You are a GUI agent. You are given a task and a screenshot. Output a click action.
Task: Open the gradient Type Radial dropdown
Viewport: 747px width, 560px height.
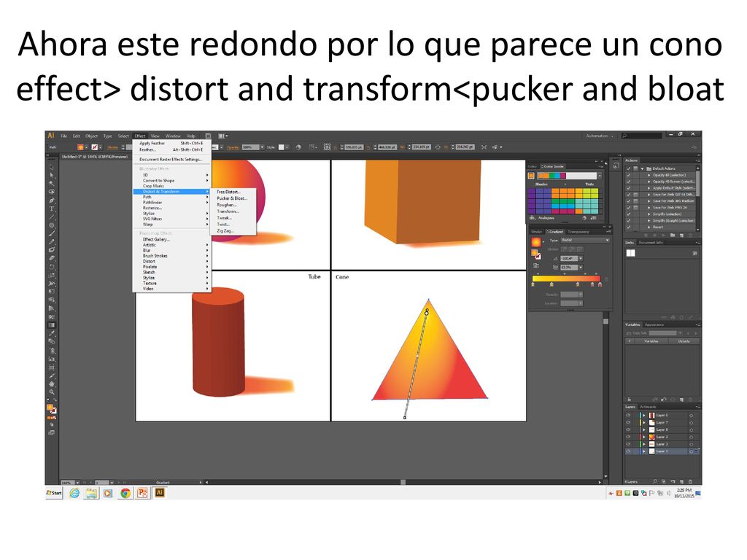[x=585, y=241]
